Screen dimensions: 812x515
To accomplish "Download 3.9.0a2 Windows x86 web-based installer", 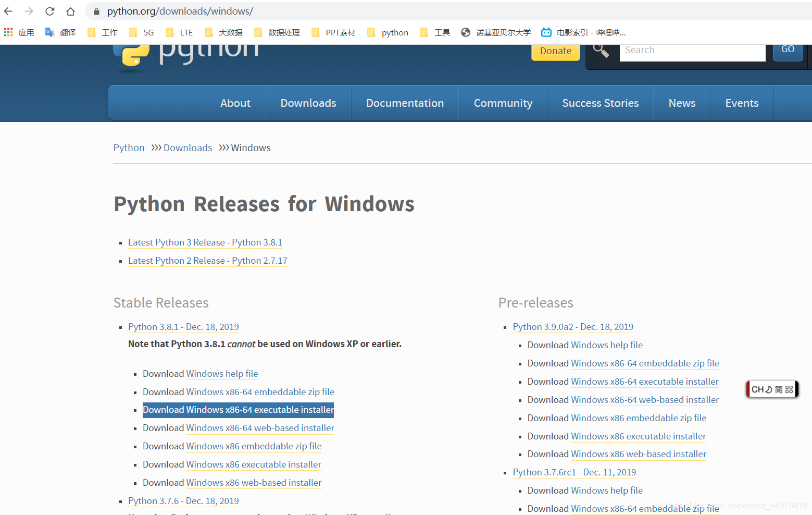I will [639, 454].
